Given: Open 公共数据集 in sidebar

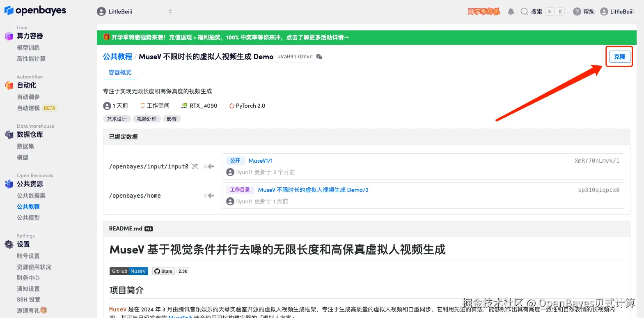Looking at the screenshot, I should coord(31,196).
